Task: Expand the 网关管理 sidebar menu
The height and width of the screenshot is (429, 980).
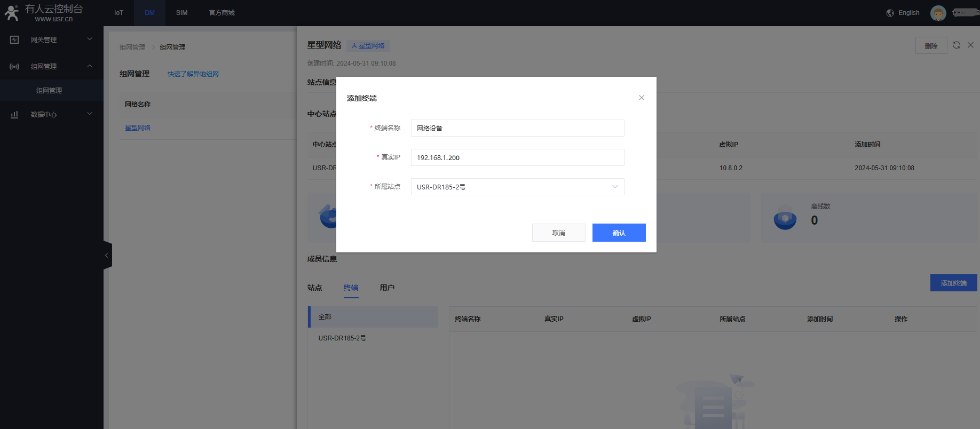Action: pos(52,40)
